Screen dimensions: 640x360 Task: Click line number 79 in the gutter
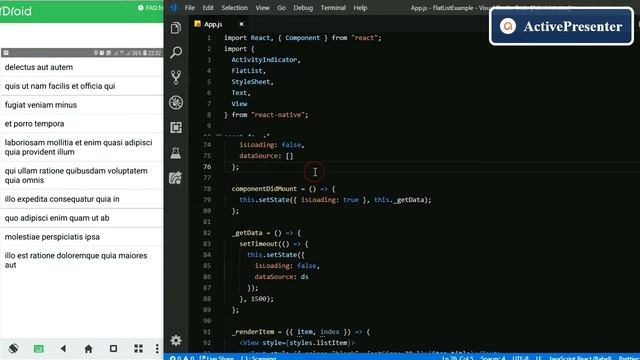(x=207, y=200)
